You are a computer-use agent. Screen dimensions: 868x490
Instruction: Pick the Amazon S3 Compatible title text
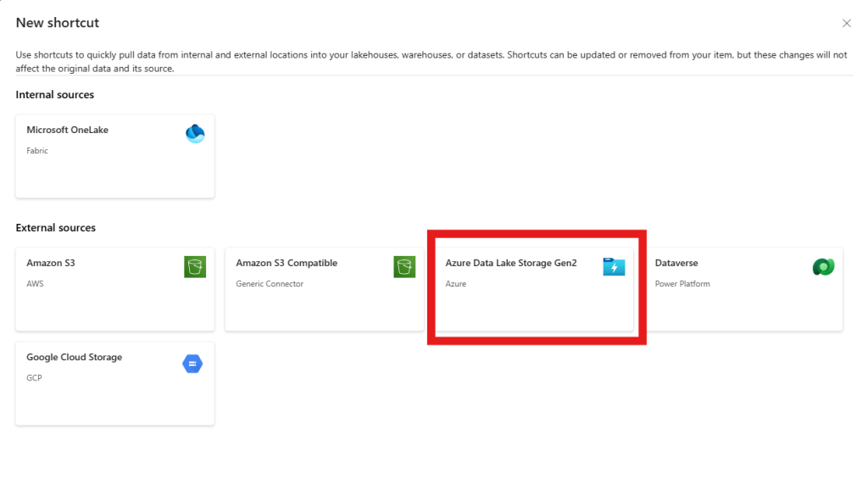(x=287, y=263)
